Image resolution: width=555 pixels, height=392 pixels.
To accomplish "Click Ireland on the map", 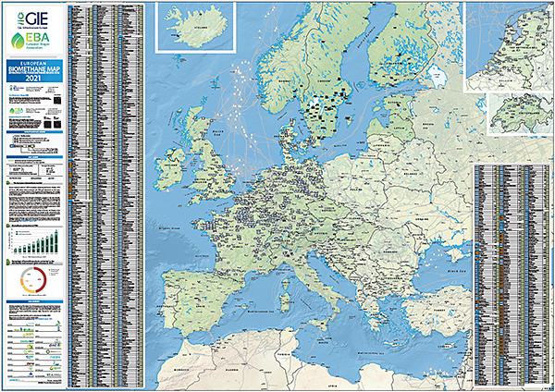I will [x=171, y=171].
